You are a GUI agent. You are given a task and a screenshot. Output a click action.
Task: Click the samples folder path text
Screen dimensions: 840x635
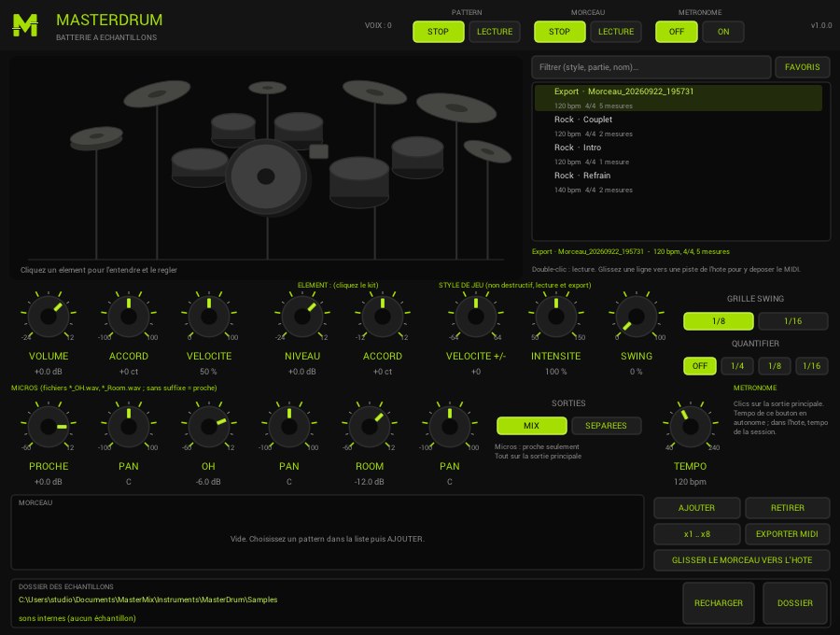tap(147, 600)
